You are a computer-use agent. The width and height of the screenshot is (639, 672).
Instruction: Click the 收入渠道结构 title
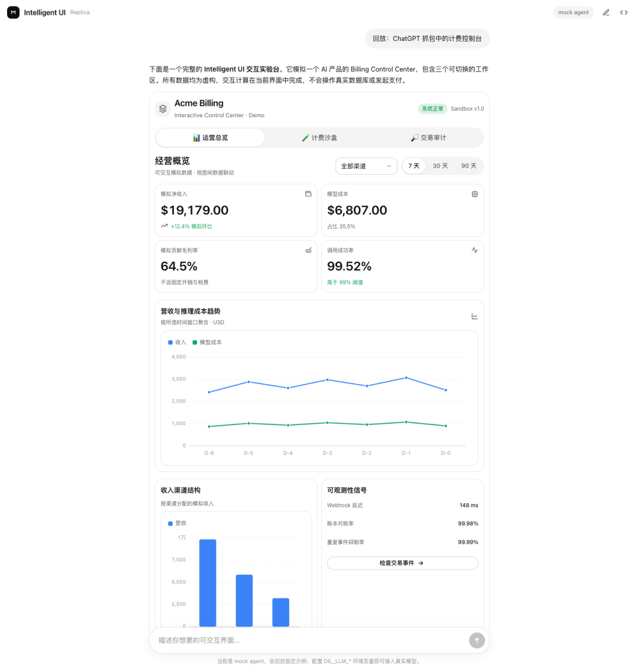tap(180, 490)
